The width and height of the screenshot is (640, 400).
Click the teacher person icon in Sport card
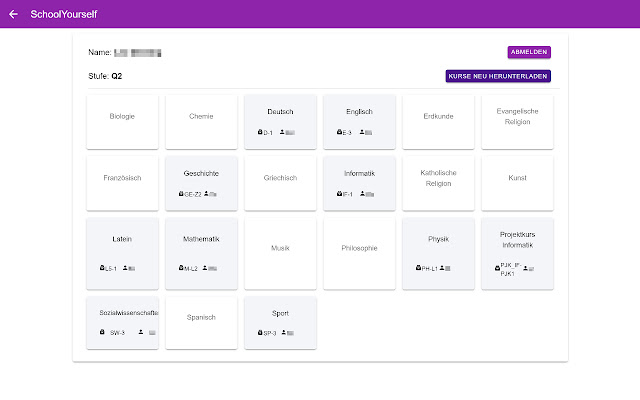click(284, 333)
